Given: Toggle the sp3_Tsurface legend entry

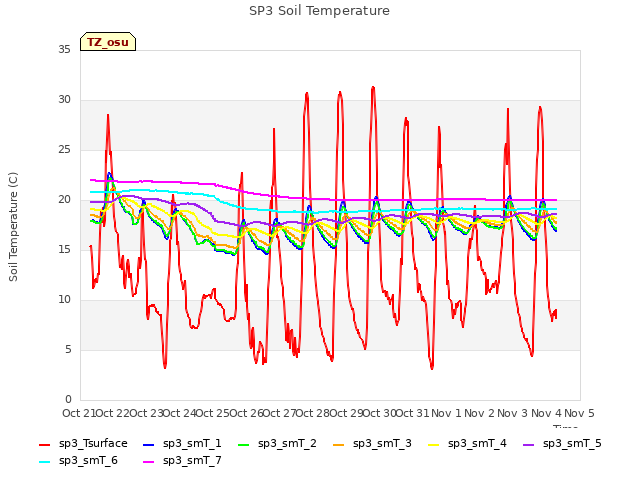Looking at the screenshot, I should click(83, 444).
